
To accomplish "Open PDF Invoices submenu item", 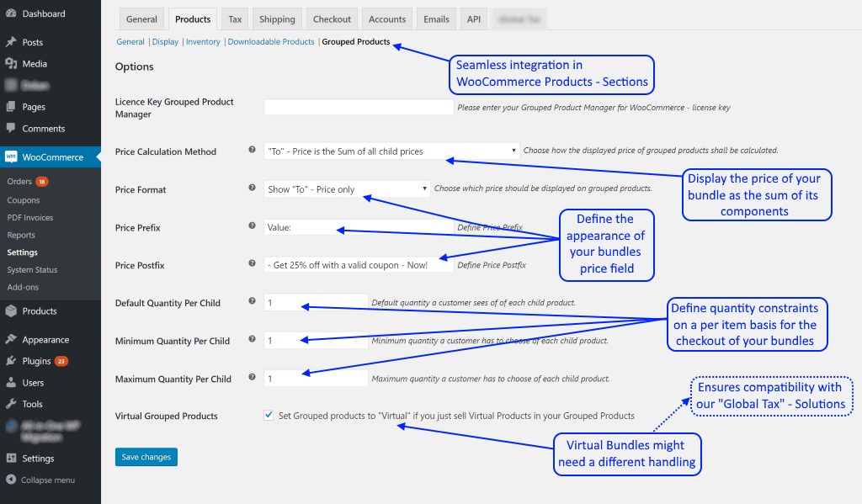I will 30,218.
